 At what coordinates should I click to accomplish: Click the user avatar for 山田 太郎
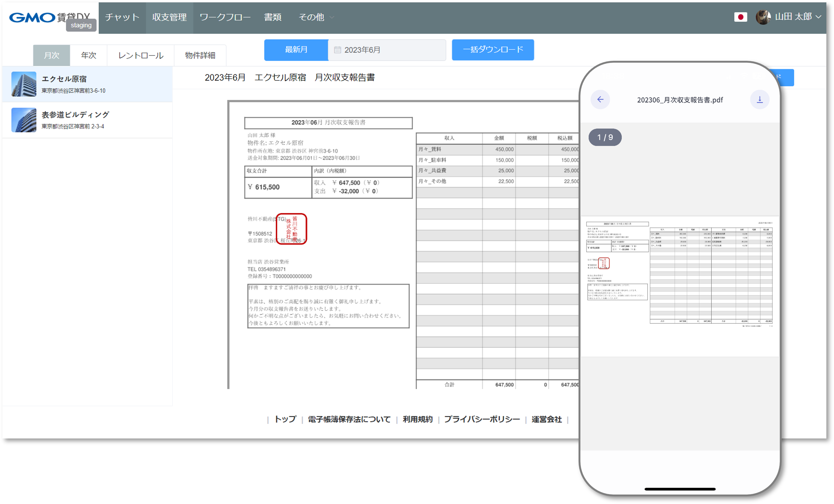pyautogui.click(x=763, y=17)
